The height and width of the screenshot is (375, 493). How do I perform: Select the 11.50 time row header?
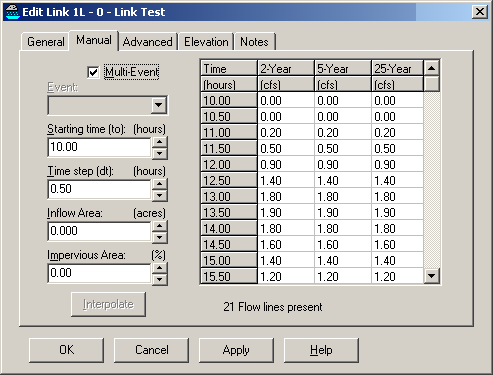229,148
